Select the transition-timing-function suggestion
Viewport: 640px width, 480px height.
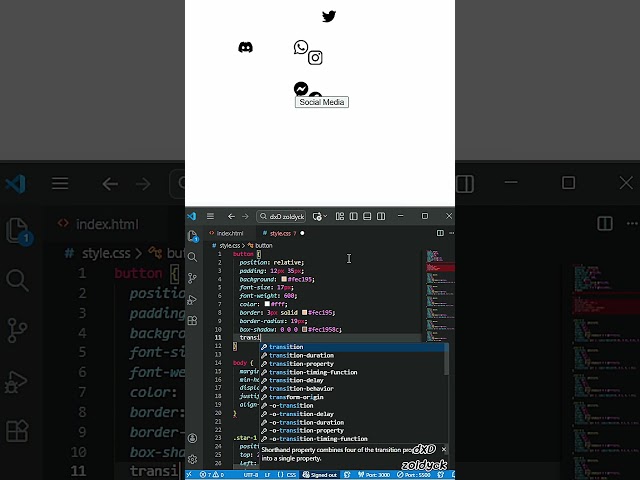(x=354, y=372)
